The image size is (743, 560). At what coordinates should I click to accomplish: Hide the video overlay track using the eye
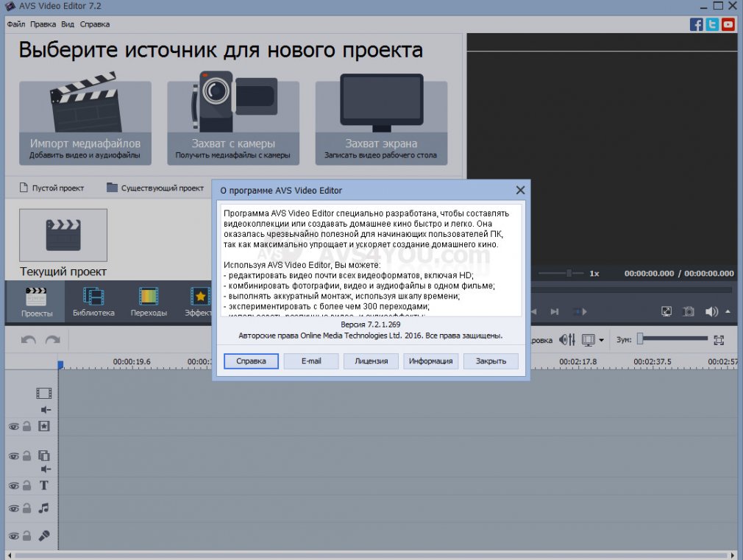[14, 456]
